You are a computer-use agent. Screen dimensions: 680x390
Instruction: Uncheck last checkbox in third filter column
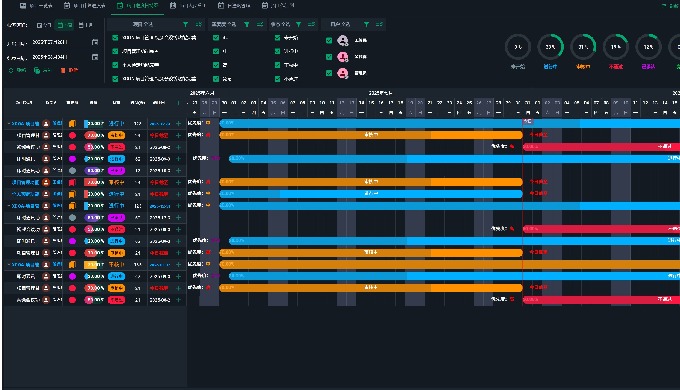point(278,79)
